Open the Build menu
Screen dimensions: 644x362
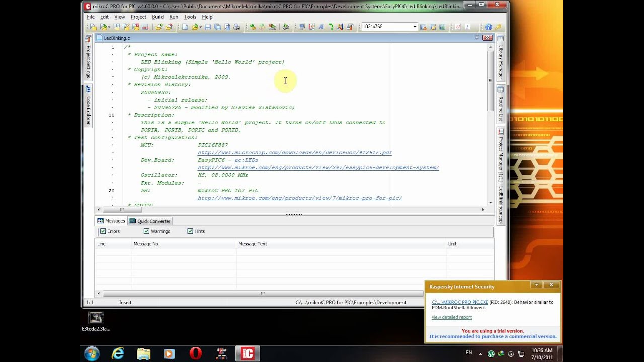157,17
